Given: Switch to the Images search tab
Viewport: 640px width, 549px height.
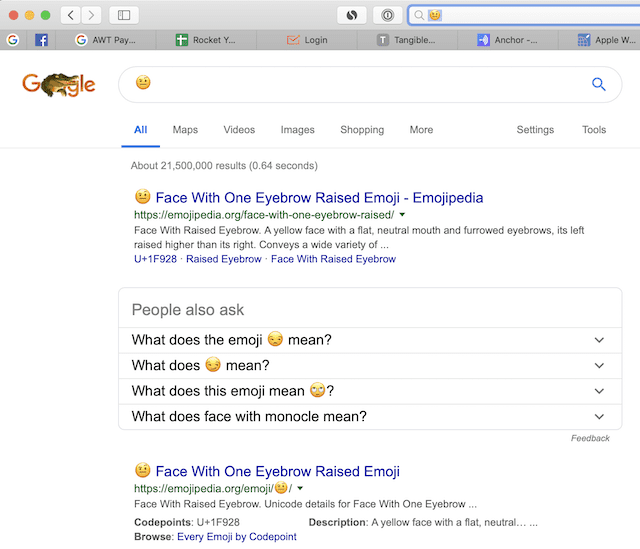Looking at the screenshot, I should tap(297, 130).
